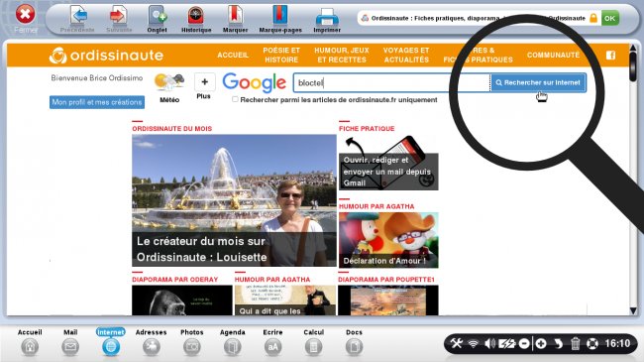Screen dimensions: 644x362
Task: Click the ordissinaute logo
Action: tap(106, 56)
